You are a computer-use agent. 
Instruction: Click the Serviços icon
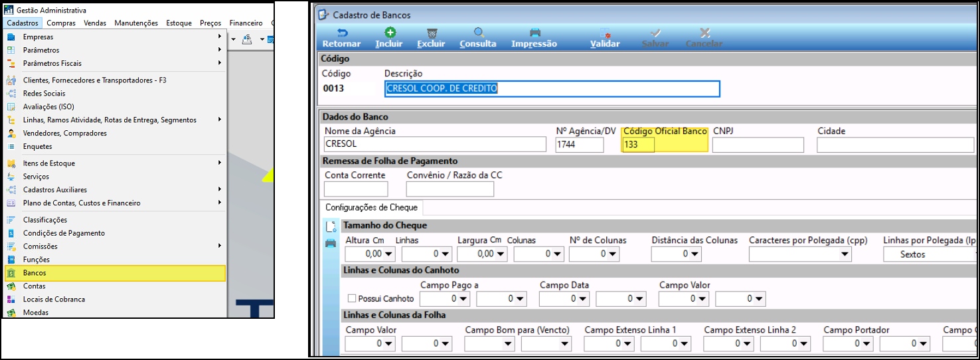[x=11, y=176]
